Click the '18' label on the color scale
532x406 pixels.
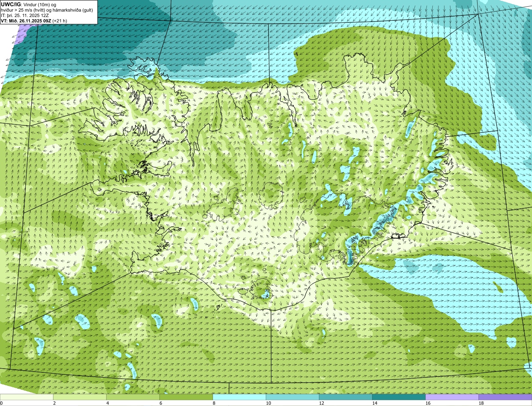[x=481, y=403]
